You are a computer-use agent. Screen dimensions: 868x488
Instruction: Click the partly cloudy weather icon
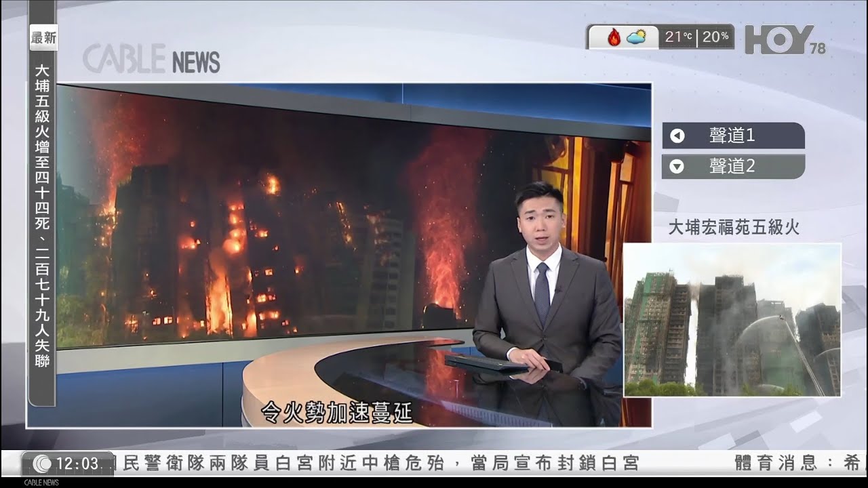click(x=637, y=37)
